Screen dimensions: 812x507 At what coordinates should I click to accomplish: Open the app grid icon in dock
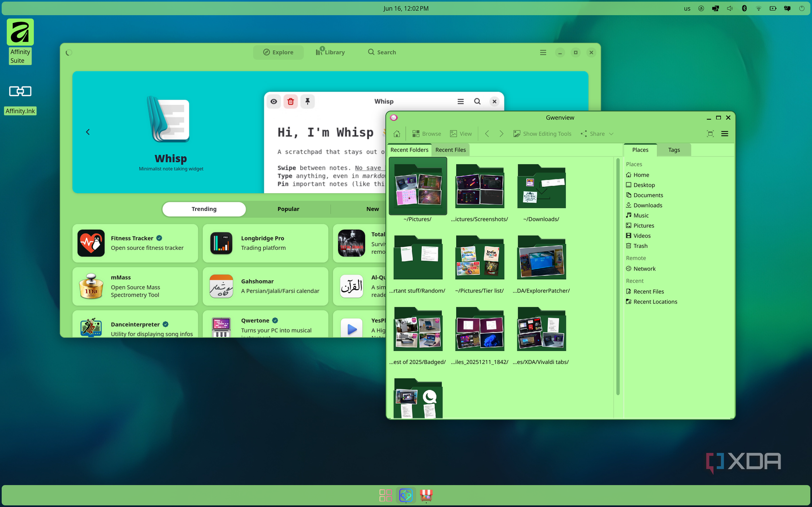[x=385, y=495]
